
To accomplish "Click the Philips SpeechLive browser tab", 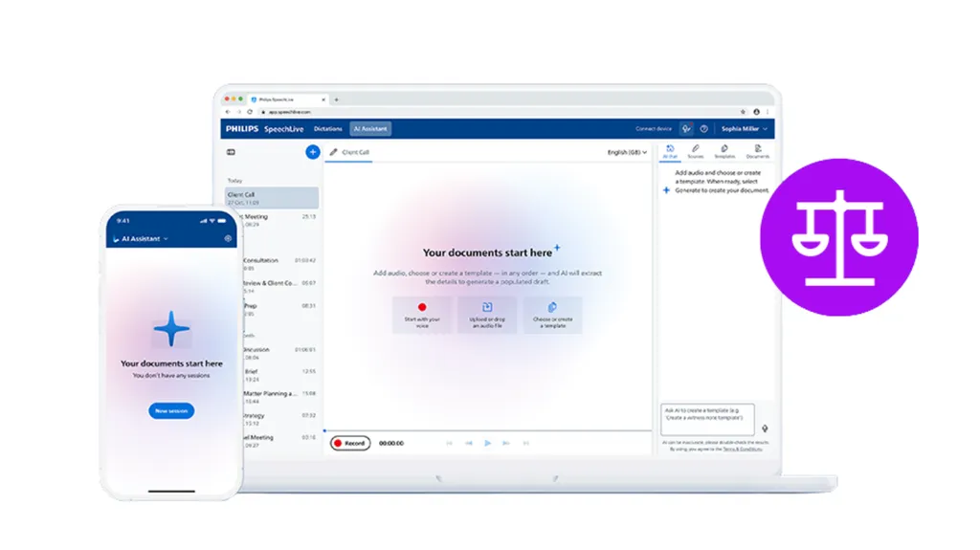I will point(288,99).
